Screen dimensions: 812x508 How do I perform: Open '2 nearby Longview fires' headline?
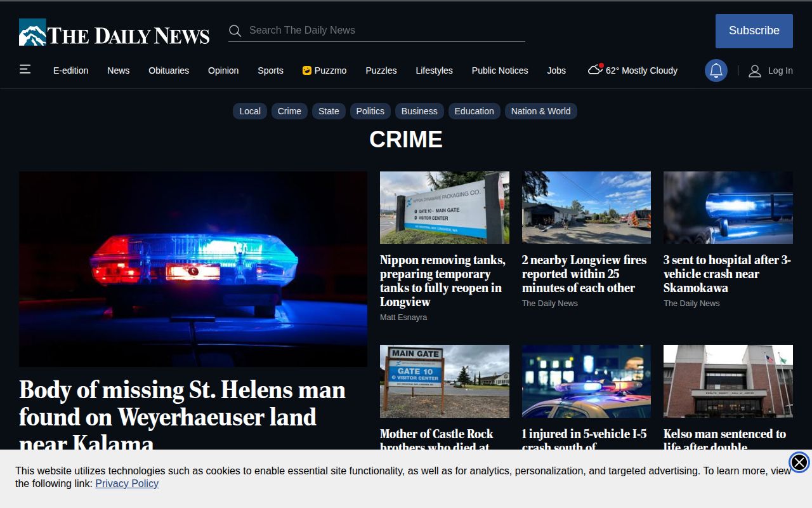click(x=584, y=274)
